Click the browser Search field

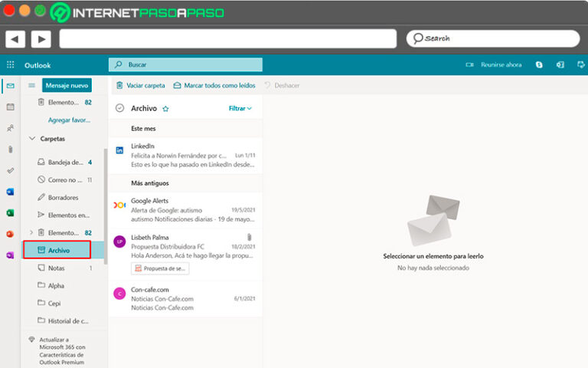coord(493,38)
